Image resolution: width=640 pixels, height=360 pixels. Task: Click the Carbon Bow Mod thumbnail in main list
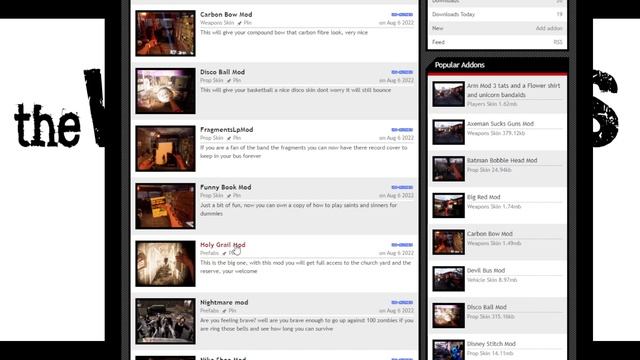coord(165,33)
